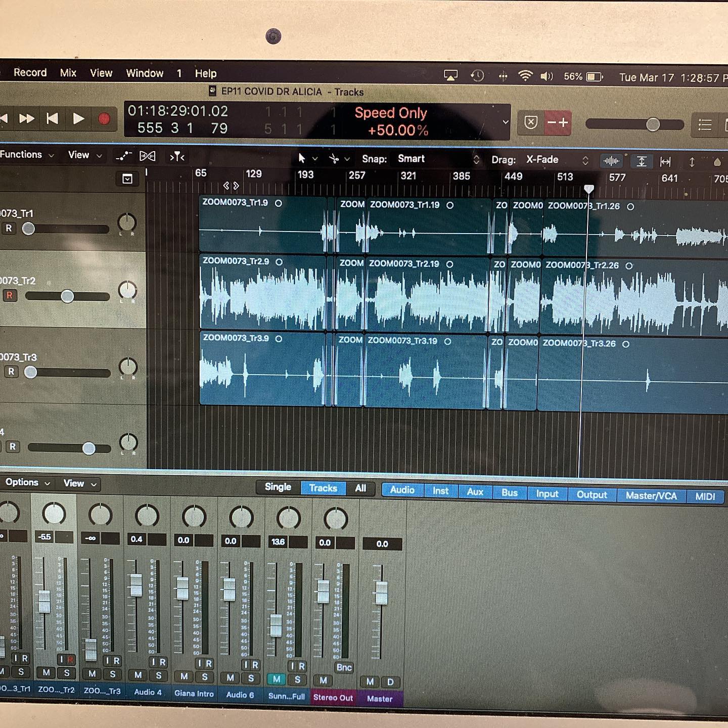Click the vertical auto zoom icon
This screenshot has width=728, height=728.
[641, 161]
